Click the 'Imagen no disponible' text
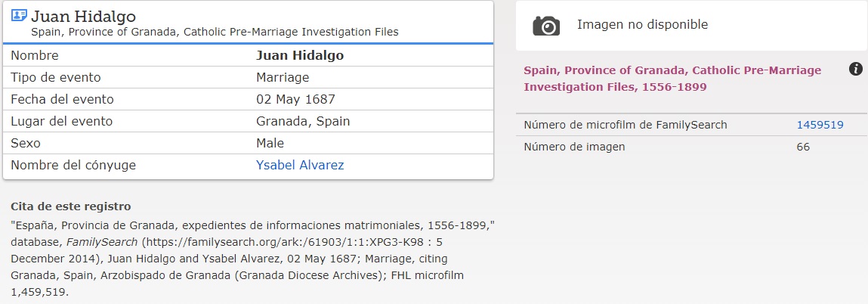The height and width of the screenshot is (304, 868). tap(642, 25)
